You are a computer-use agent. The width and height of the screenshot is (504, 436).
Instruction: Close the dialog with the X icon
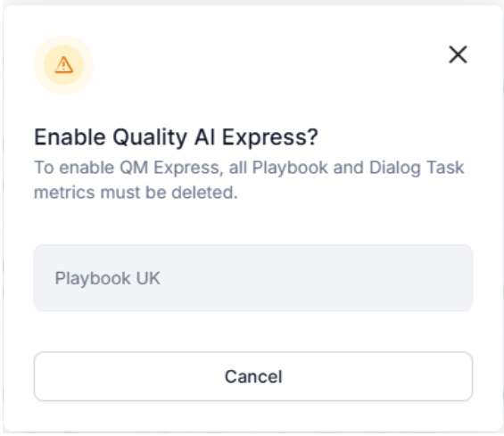tap(458, 54)
